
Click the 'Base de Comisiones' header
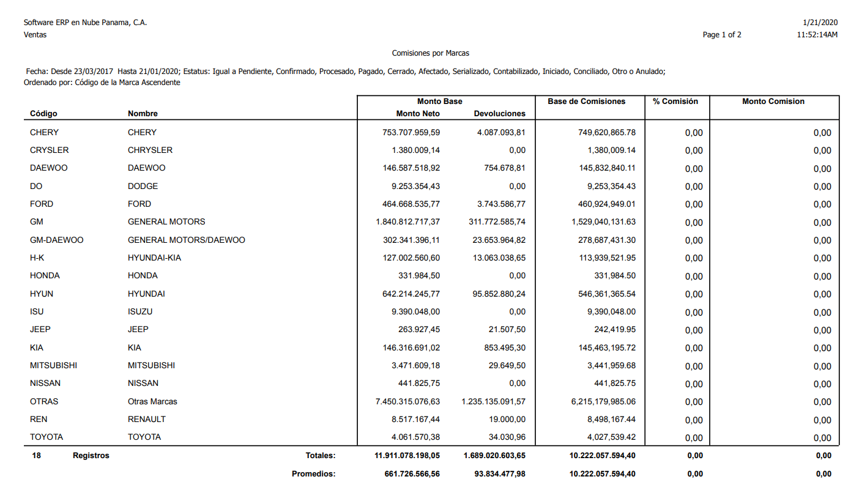coord(587,102)
